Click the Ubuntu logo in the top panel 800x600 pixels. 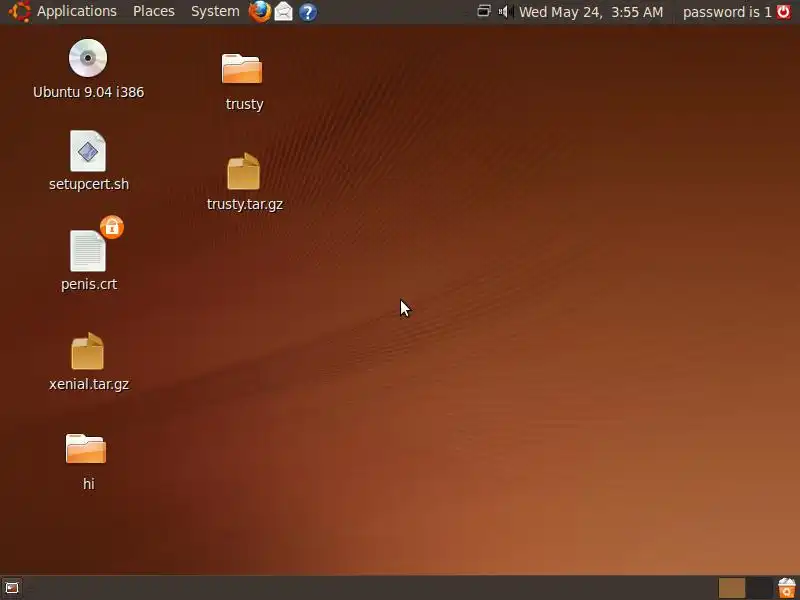pyautogui.click(x=19, y=11)
